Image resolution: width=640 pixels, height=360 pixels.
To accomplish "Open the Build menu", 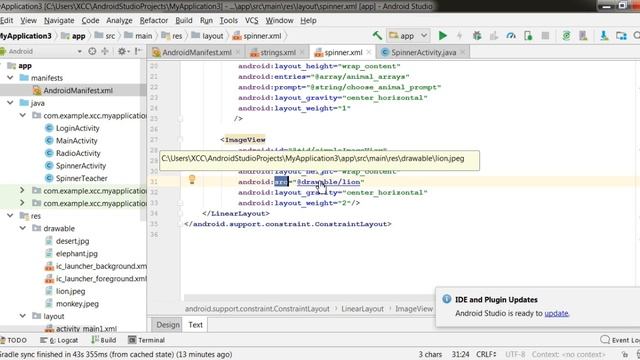I will tap(184, 20).
